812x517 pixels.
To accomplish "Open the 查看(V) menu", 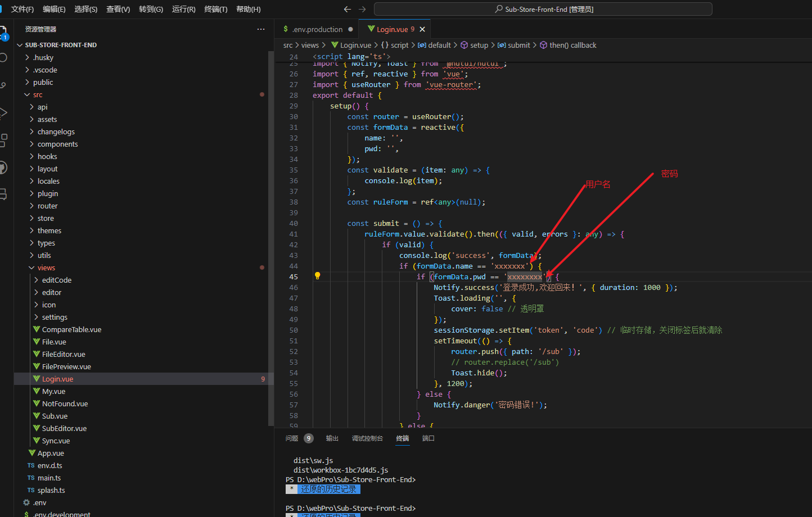I will pos(118,9).
